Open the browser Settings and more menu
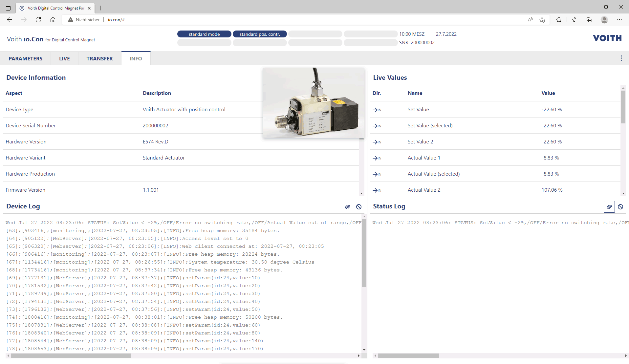 619,20
